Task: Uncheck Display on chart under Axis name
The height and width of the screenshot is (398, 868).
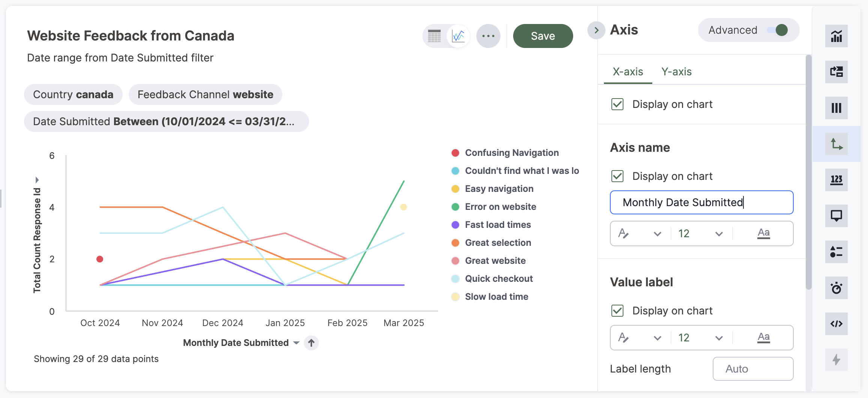Action: click(617, 176)
